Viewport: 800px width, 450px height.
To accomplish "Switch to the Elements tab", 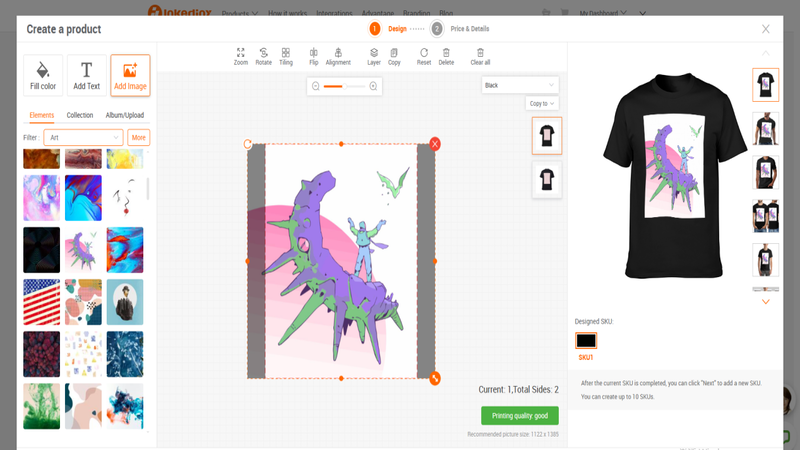I will [x=42, y=115].
